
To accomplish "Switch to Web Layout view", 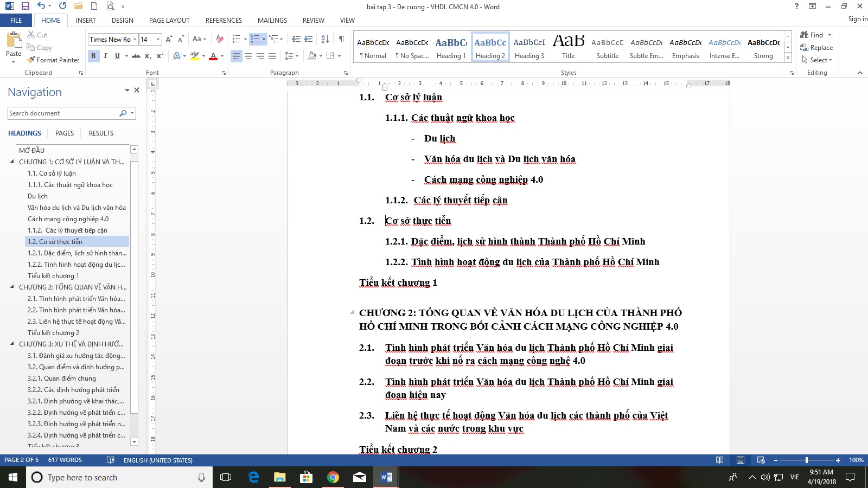I will (761, 460).
